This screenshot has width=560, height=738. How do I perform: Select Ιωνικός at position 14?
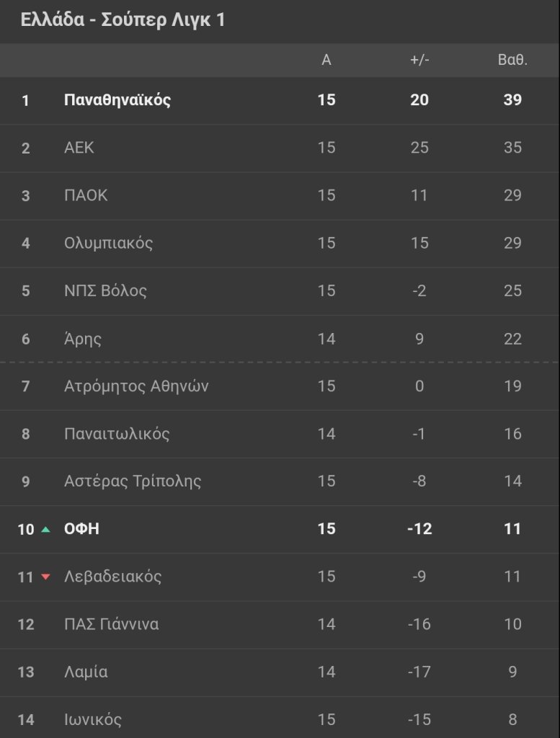coord(93,719)
